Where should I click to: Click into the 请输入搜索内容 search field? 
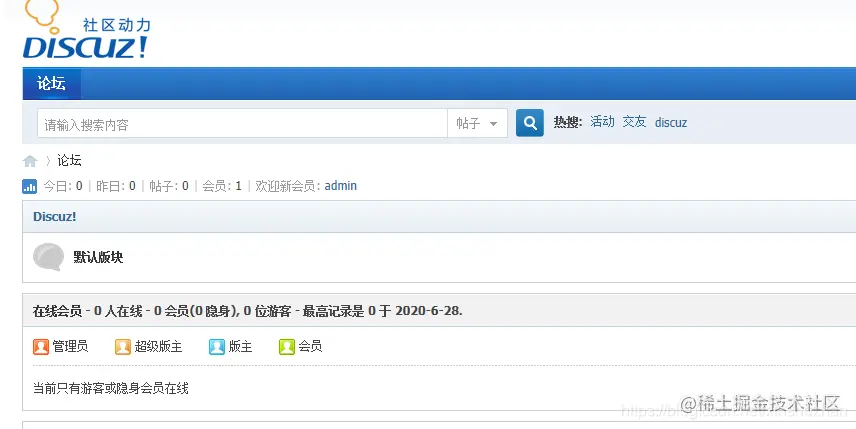(242, 123)
